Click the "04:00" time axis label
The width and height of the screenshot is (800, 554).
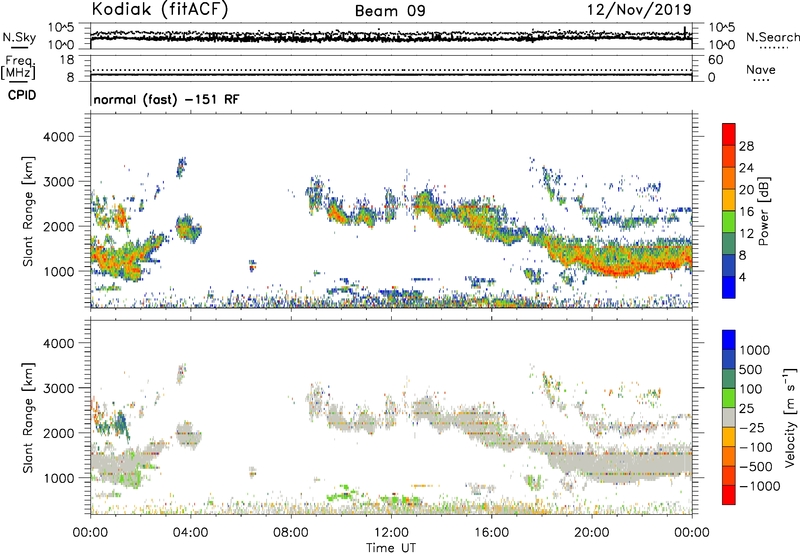190,533
